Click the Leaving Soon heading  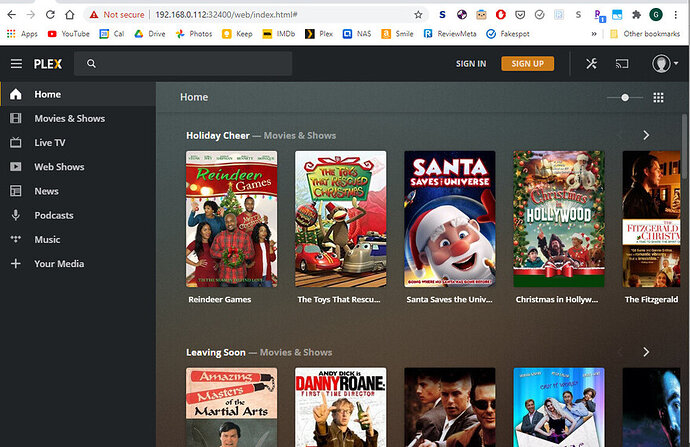[x=216, y=352]
